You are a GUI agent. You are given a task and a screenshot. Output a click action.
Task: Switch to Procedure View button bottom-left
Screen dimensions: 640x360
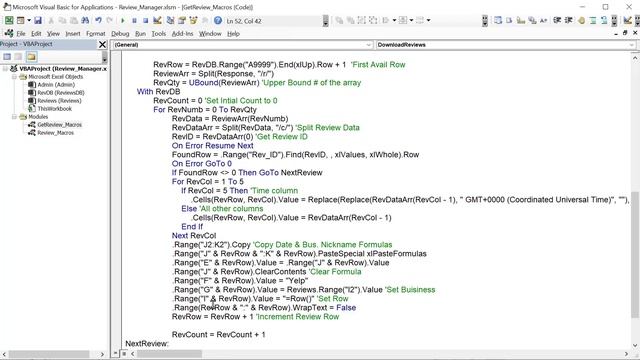click(116, 354)
